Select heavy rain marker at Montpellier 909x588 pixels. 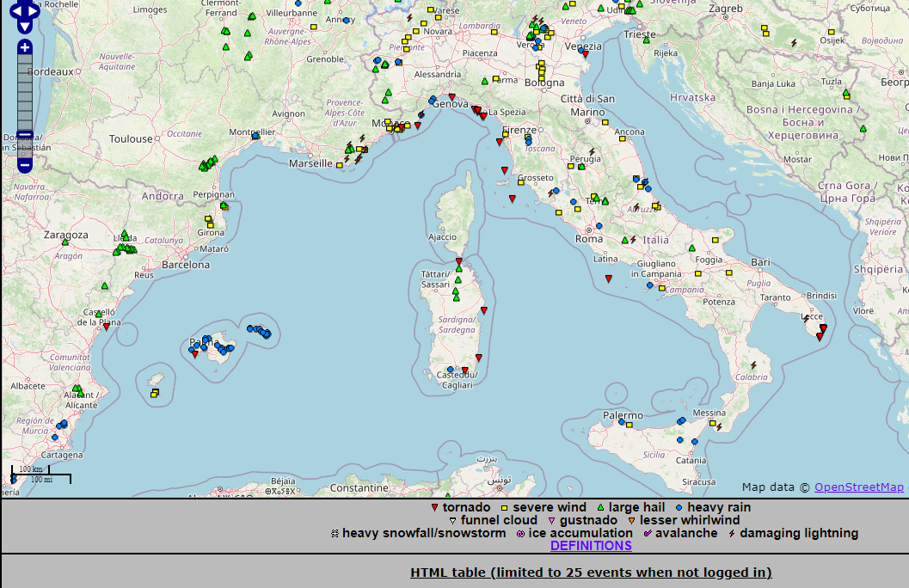tap(255, 136)
